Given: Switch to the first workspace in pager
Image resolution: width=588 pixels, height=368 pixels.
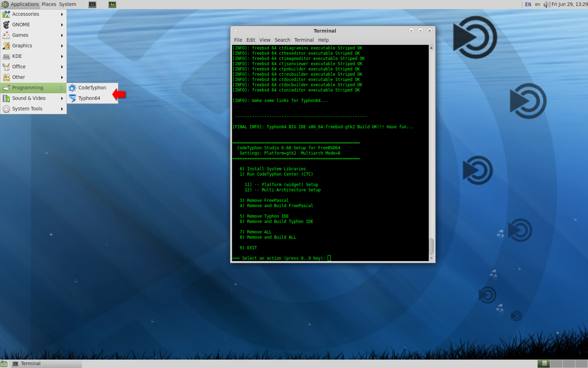Looking at the screenshot, I should click(544, 364).
